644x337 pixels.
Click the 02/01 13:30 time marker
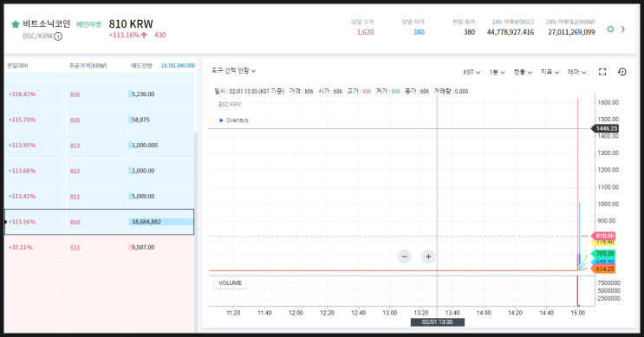pyautogui.click(x=438, y=322)
